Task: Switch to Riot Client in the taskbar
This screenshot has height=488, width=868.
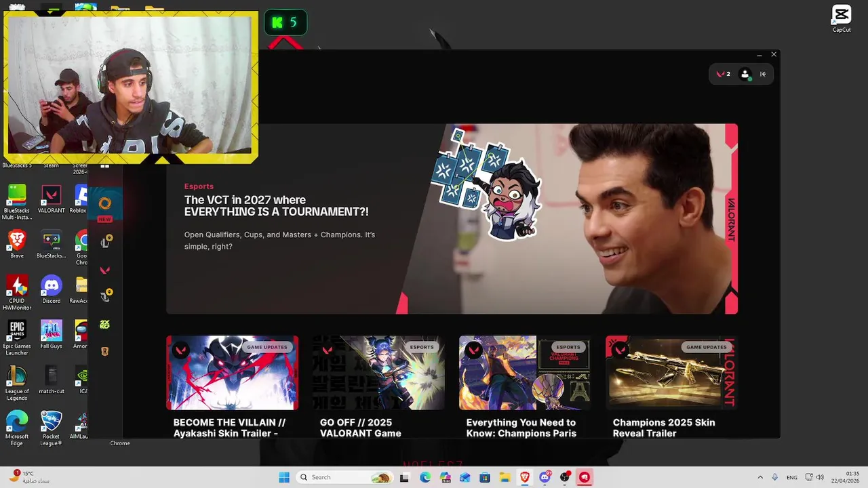Action: click(585, 477)
